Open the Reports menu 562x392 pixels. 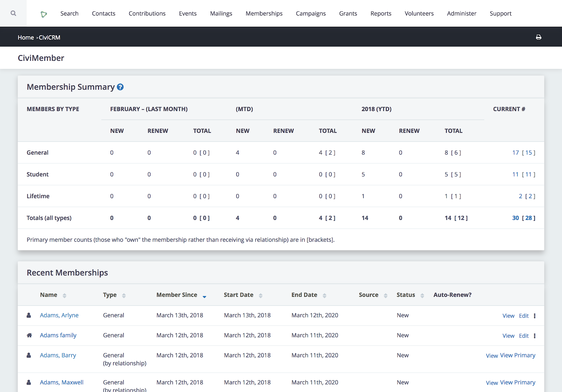[x=381, y=13]
